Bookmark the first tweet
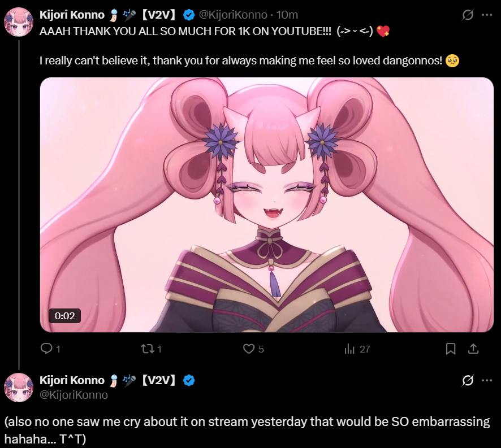This screenshot has width=501, height=448. [451, 349]
